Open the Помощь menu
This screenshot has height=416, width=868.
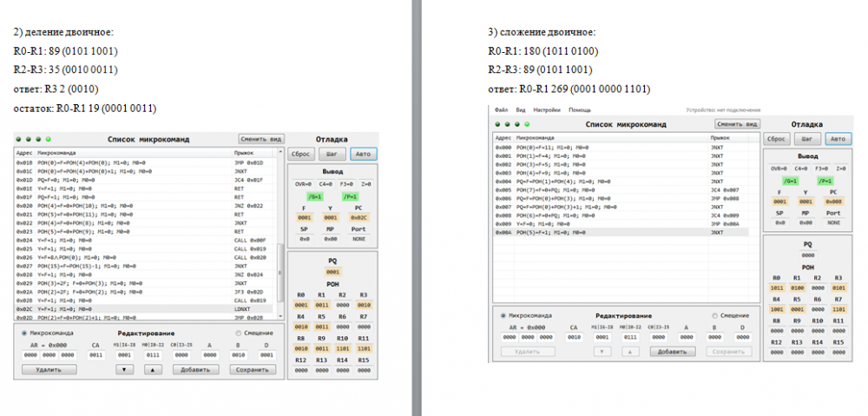579,110
